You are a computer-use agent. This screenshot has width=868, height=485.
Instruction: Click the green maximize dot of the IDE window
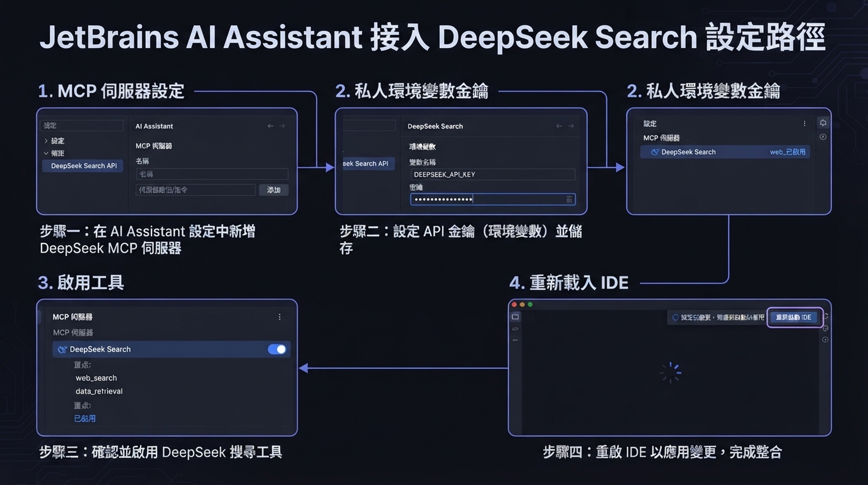pyautogui.click(x=530, y=305)
